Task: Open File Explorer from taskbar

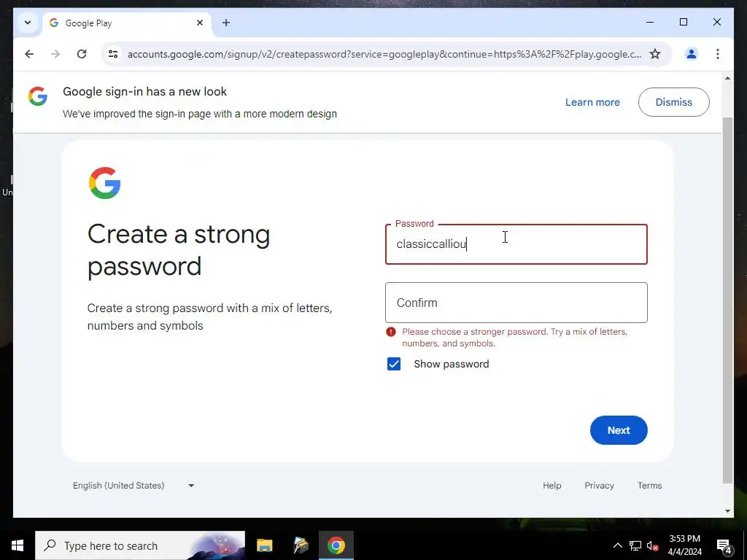Action: click(x=264, y=545)
